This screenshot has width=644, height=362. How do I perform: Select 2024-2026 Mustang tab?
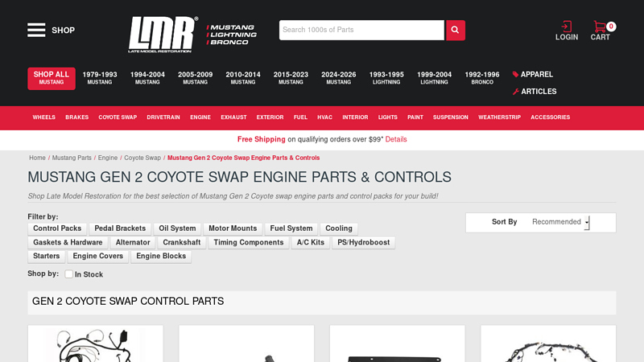338,78
